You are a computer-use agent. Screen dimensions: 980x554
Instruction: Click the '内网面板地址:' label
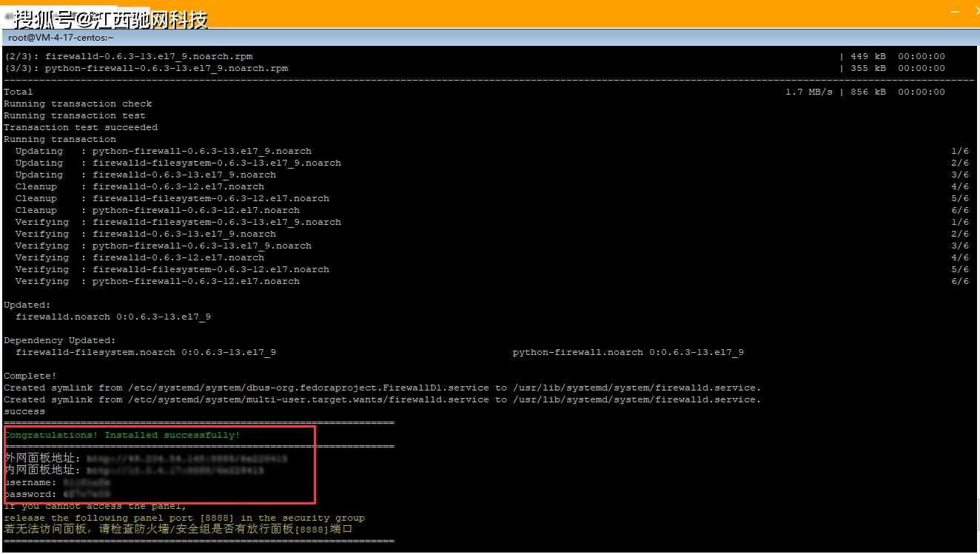[x=42, y=470]
